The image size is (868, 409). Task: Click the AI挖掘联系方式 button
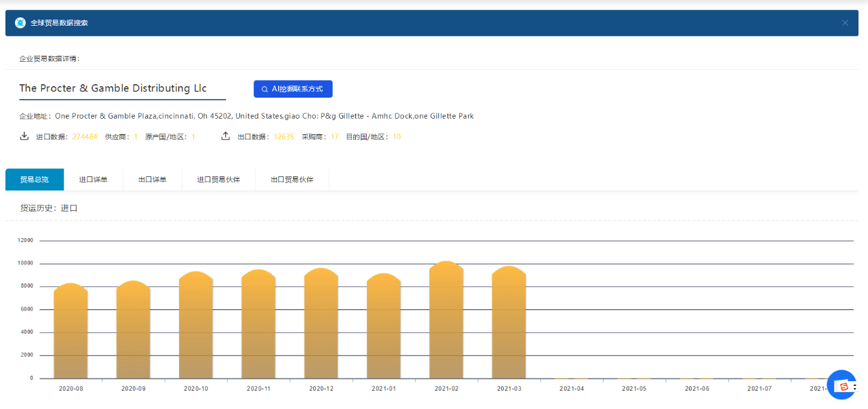tap(293, 89)
